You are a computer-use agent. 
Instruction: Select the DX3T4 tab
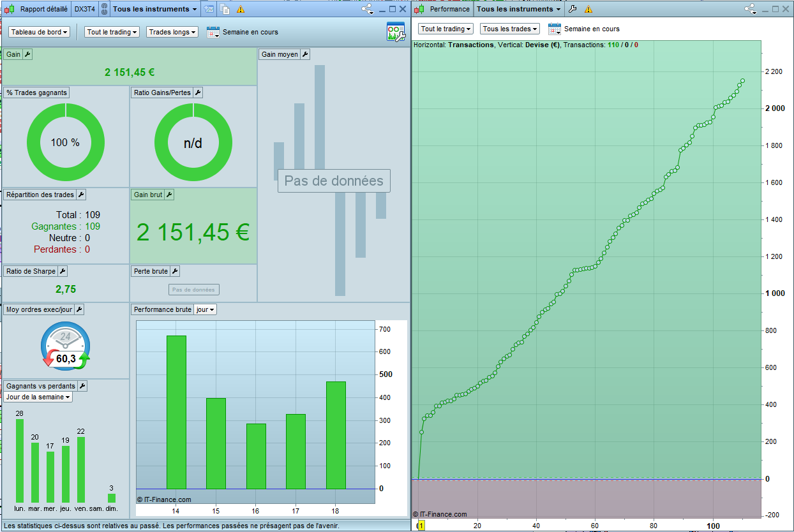pyautogui.click(x=84, y=9)
